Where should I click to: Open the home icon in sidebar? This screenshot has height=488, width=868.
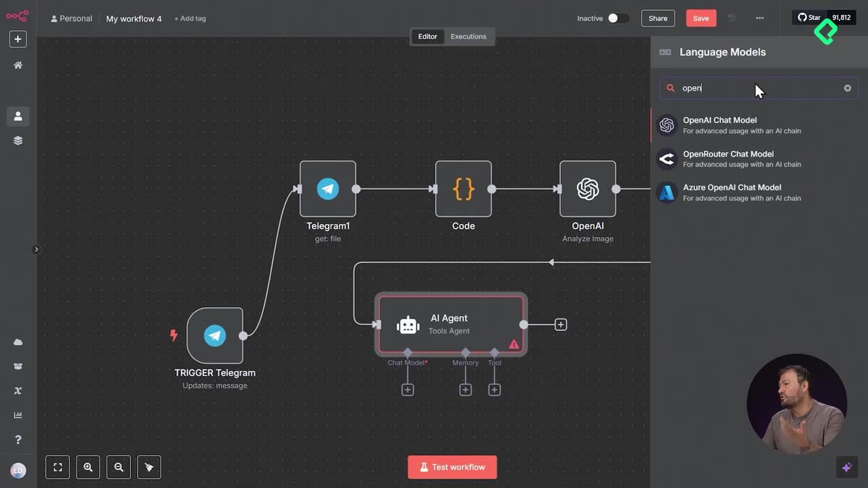coord(18,65)
